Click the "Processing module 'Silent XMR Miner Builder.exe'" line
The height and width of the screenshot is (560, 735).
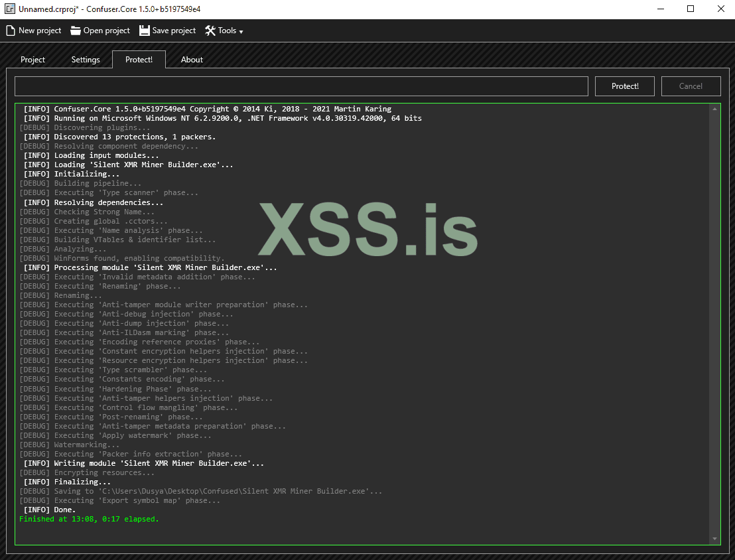(151, 267)
